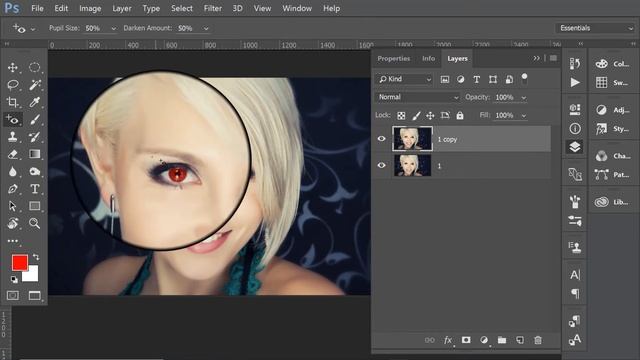
Task: Click the white background color swatch
Action: point(33,276)
